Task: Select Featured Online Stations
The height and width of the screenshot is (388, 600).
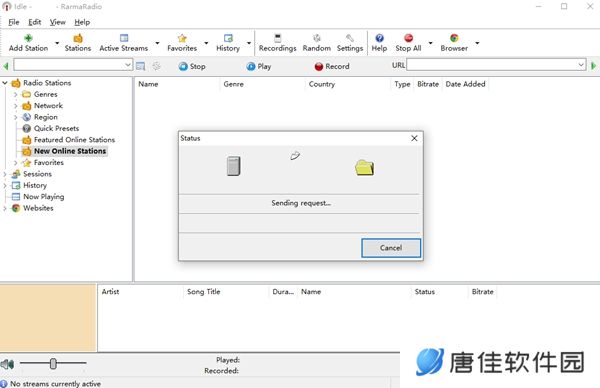Action: pos(74,140)
